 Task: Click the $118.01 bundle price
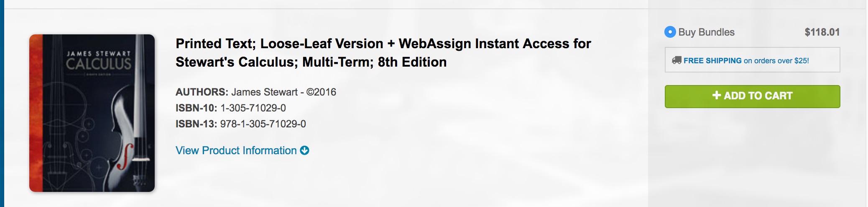point(822,32)
